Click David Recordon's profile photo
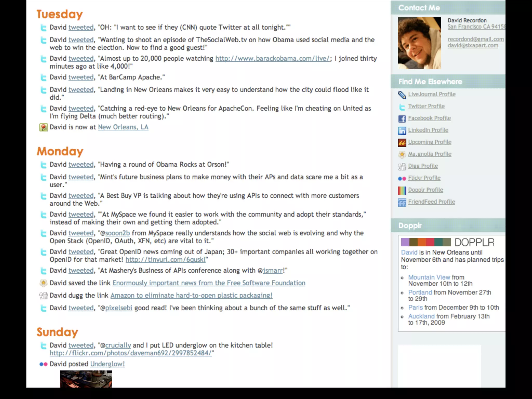 tap(419, 43)
